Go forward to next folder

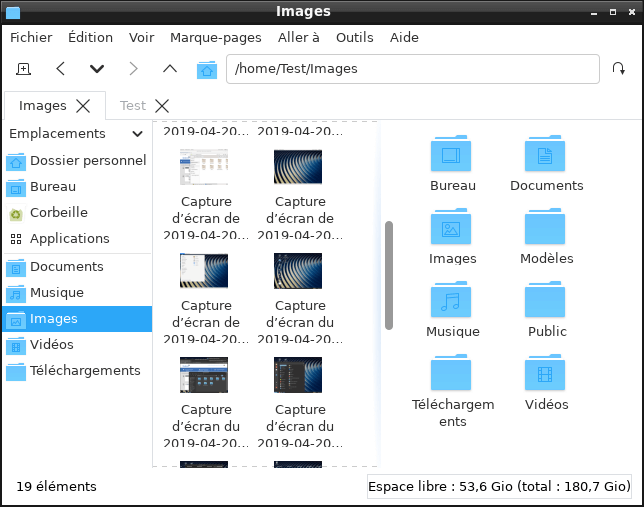[133, 69]
